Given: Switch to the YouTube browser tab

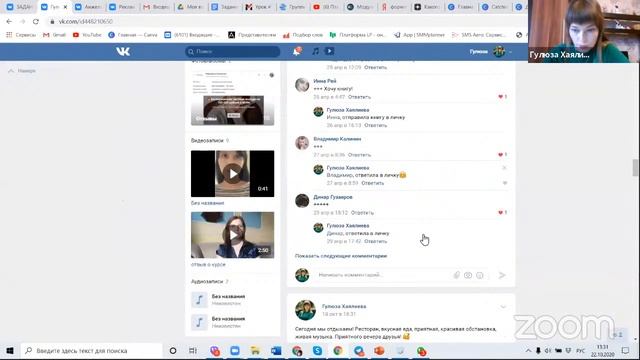Looking at the screenshot, I should pos(327,7).
